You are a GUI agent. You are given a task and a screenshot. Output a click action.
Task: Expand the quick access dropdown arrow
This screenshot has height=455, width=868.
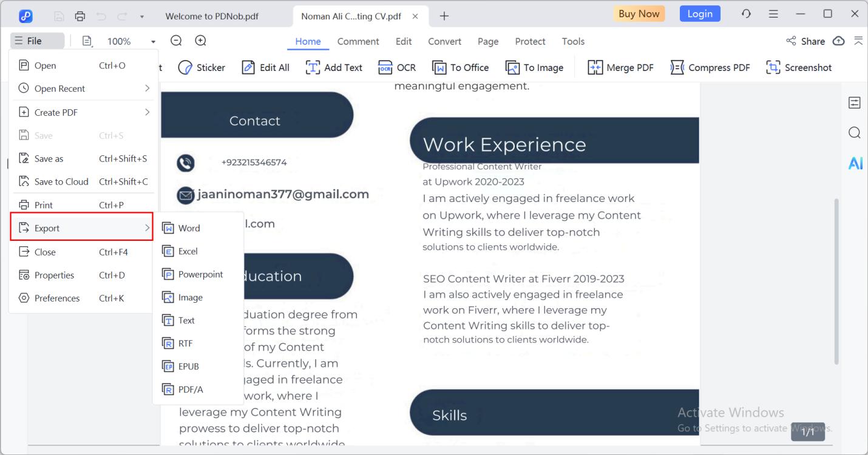141,17
